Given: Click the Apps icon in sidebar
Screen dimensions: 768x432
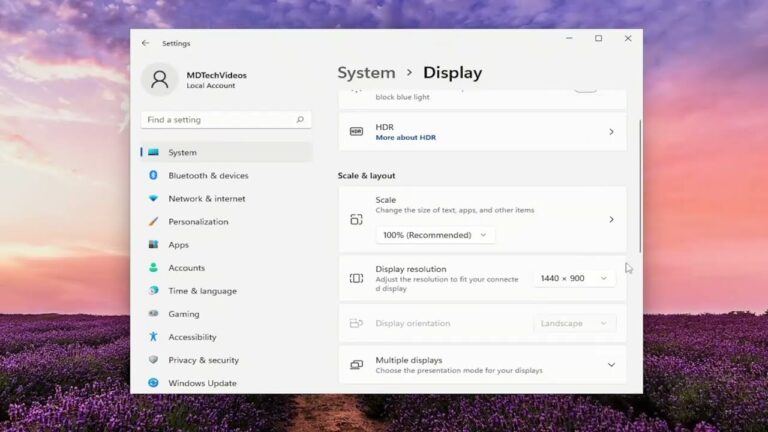Looking at the screenshot, I should click(x=153, y=244).
